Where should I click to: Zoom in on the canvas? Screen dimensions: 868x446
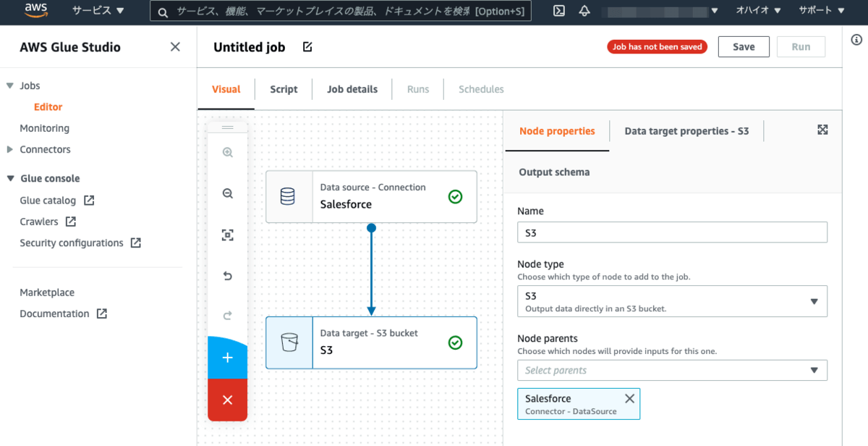(228, 153)
